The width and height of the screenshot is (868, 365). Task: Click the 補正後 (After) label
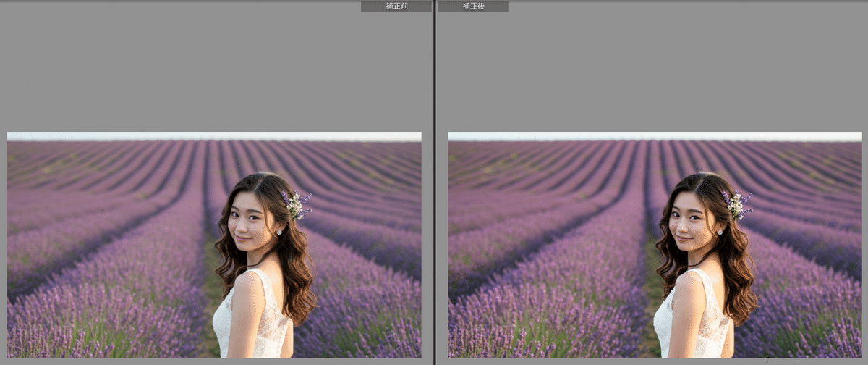[x=473, y=6]
